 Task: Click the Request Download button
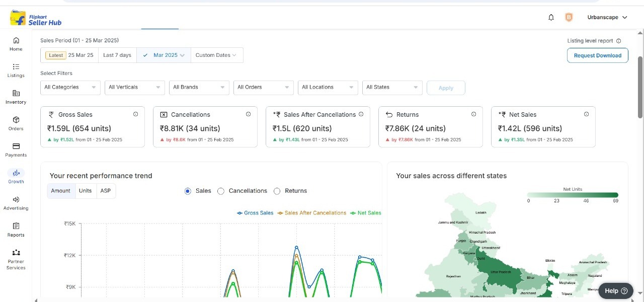coord(597,55)
